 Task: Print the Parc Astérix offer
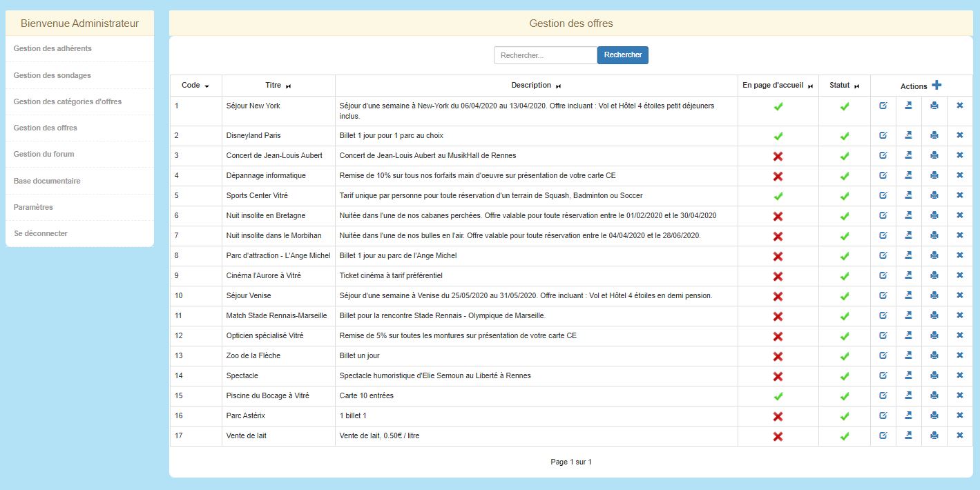click(x=934, y=415)
